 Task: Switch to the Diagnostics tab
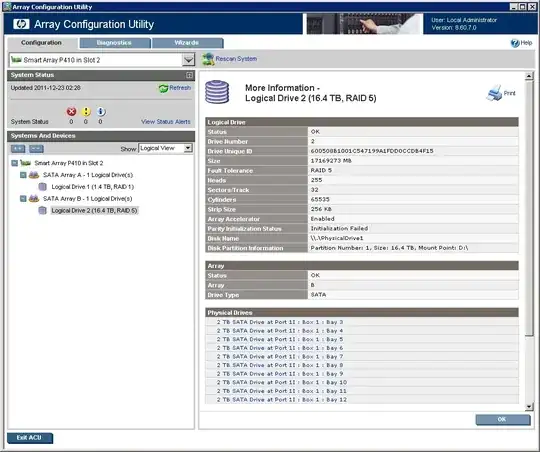coord(115,43)
